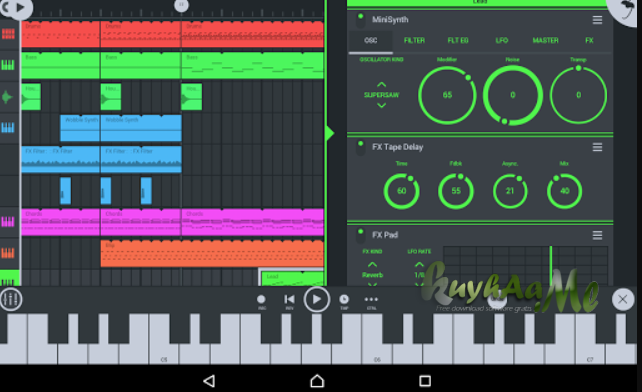642x392 pixels.
Task: Select the rightmost Chords clip
Action: tap(253, 222)
